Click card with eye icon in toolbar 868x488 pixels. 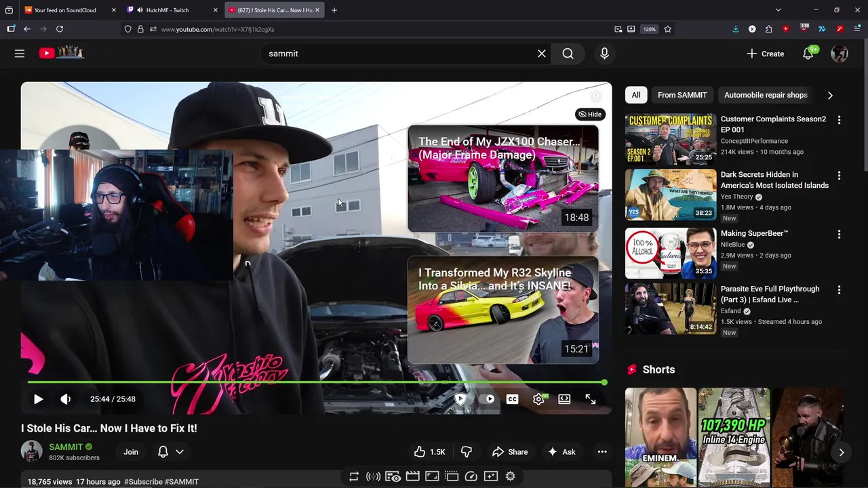click(393, 476)
